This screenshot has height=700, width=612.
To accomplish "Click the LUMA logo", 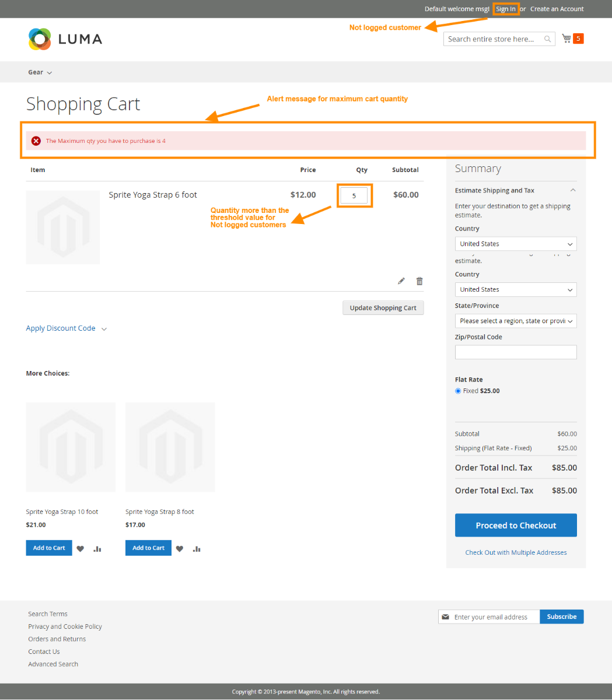I will [x=64, y=39].
